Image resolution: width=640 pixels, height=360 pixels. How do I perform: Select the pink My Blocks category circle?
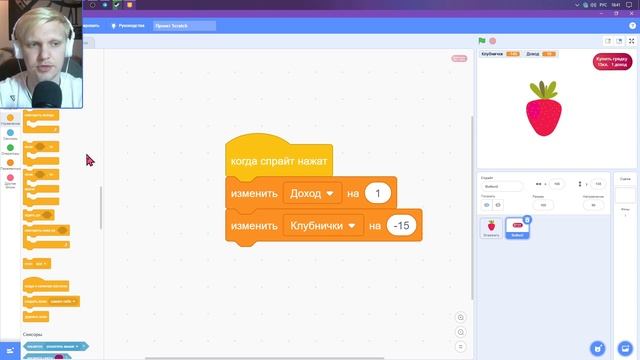tap(10, 178)
